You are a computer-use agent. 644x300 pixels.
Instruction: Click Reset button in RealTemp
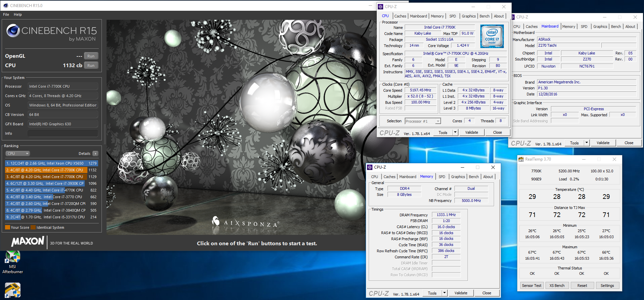pos(582,286)
